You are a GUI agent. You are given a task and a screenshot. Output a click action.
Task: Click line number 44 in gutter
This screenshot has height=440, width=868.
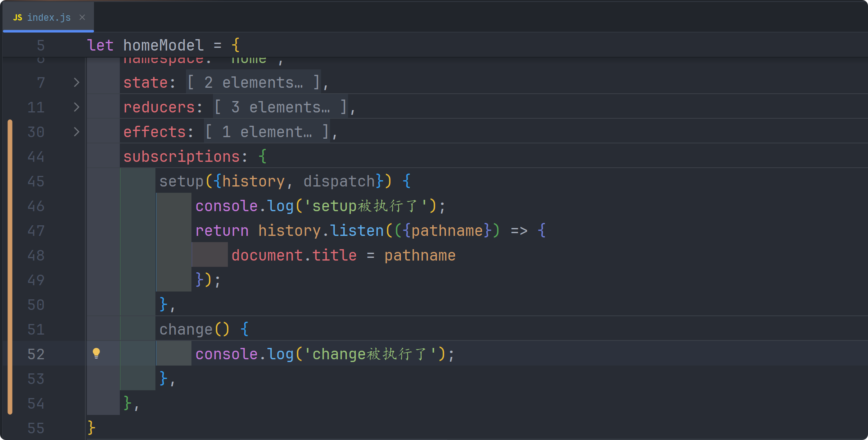pyautogui.click(x=36, y=157)
